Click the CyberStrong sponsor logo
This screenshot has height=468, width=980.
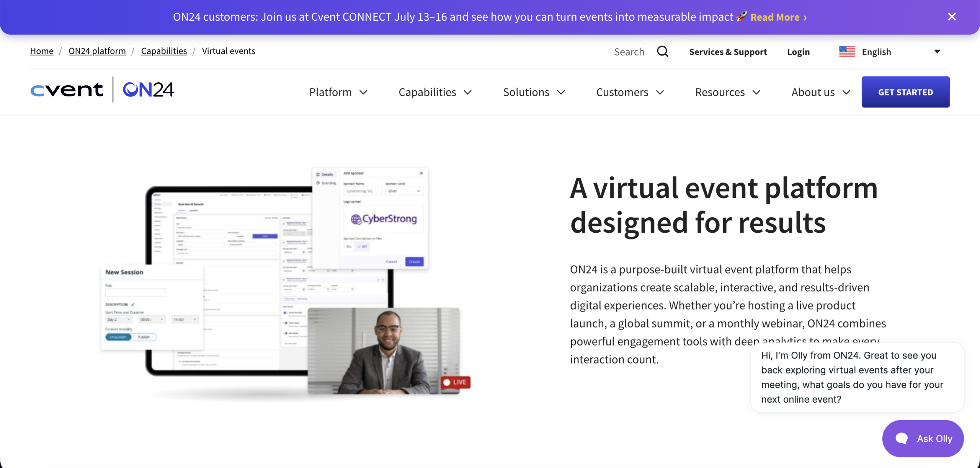pyautogui.click(x=384, y=219)
